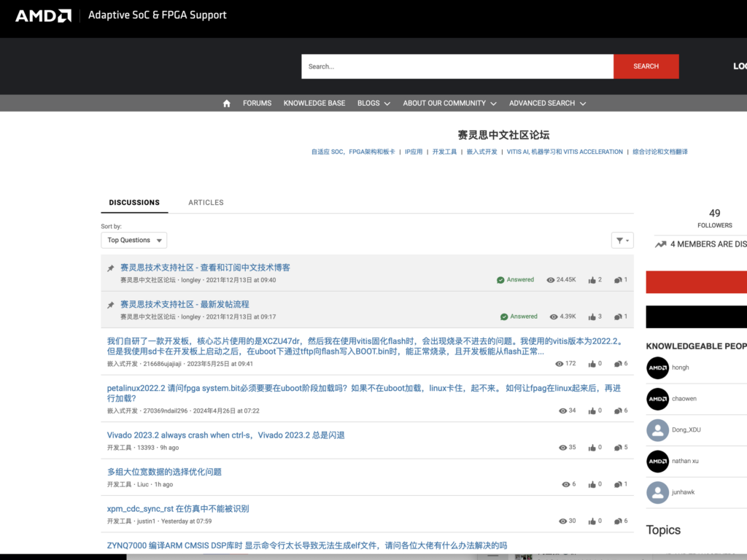747x560 pixels.
Task: Open the Forums menu item
Action: [258, 104]
